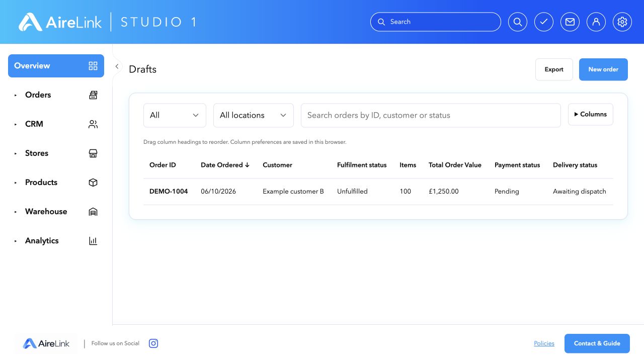
Task: Click the Order ID column heading
Action: [x=163, y=165]
